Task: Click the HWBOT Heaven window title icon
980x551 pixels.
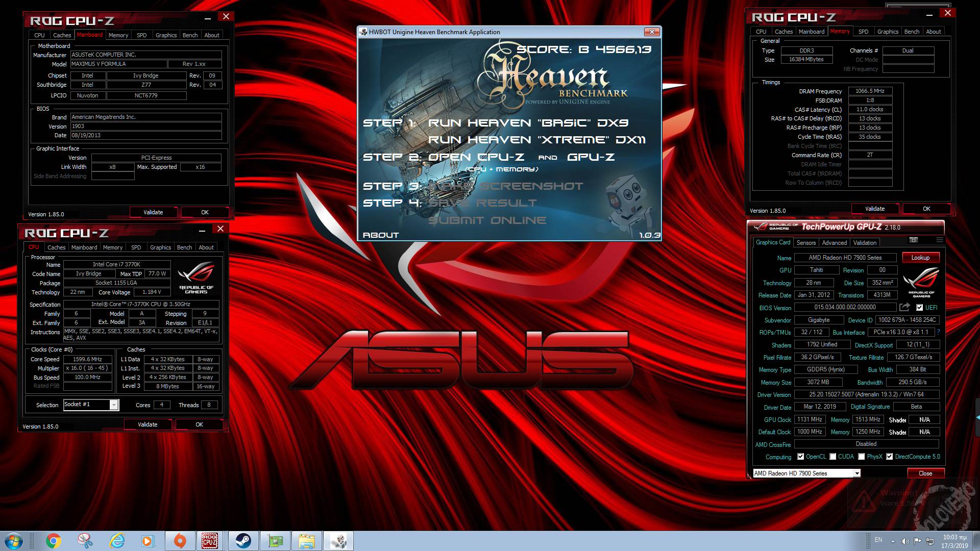Action: (x=363, y=32)
